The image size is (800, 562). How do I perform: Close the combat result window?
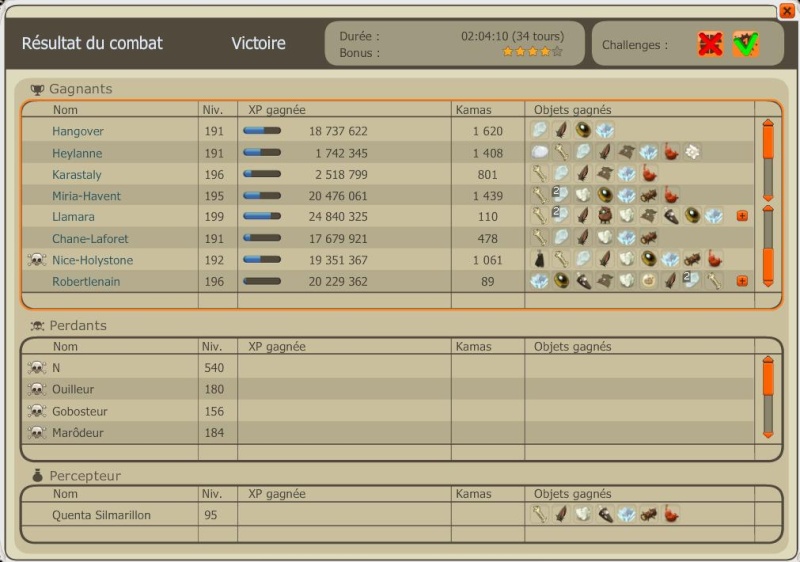tap(787, 10)
